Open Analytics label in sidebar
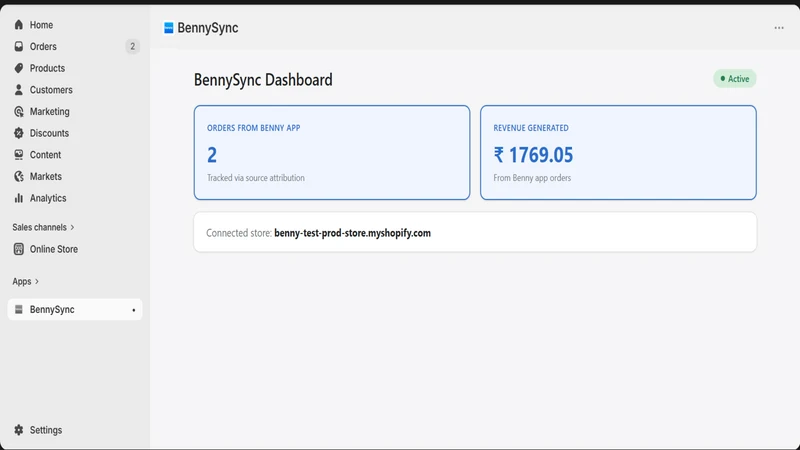The height and width of the screenshot is (450, 800). pyautogui.click(x=48, y=198)
